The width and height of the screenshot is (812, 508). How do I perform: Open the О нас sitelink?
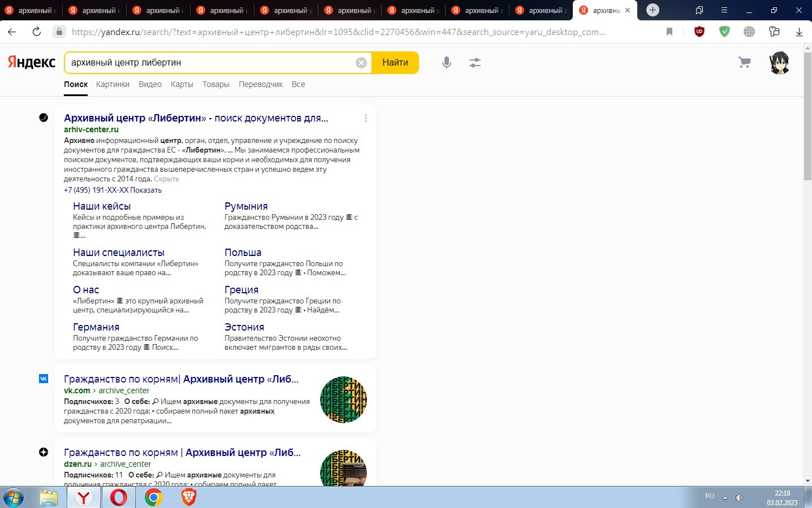86,290
